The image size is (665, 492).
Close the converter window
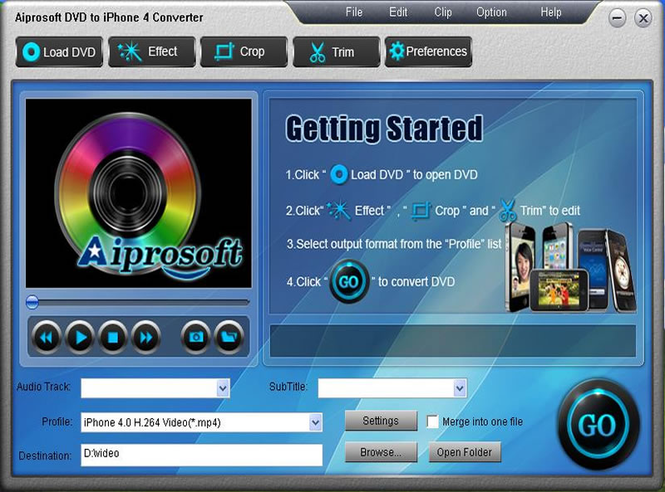pyautogui.click(x=643, y=18)
